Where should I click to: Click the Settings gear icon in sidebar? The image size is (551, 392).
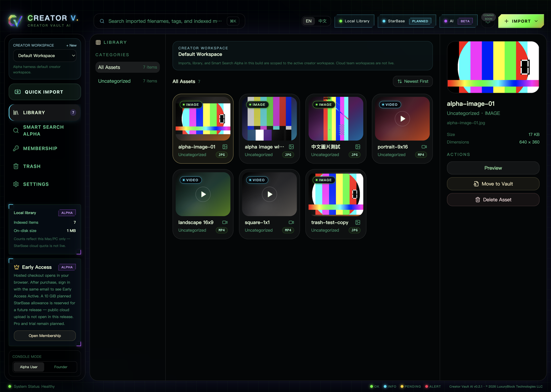click(x=16, y=184)
